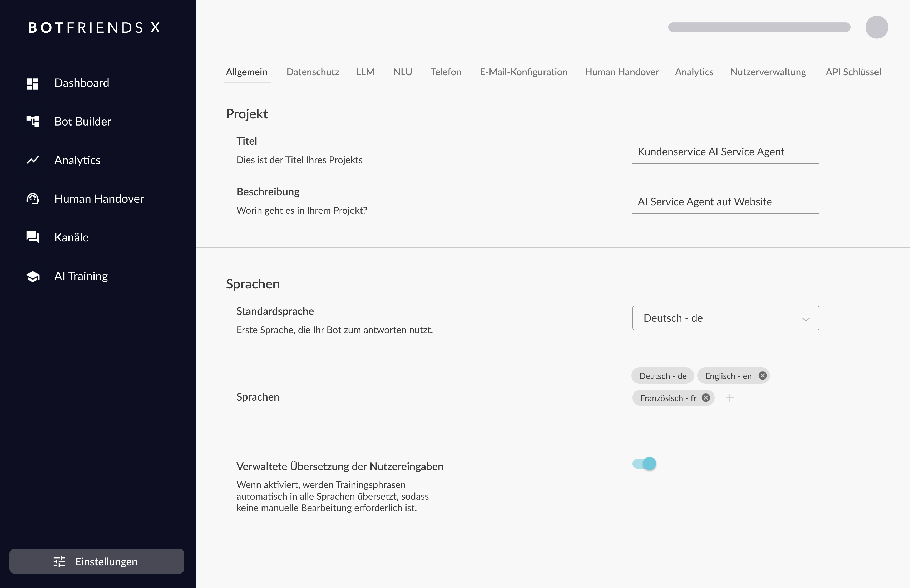
Task: Click the Bot Builder flow icon
Action: (33, 121)
